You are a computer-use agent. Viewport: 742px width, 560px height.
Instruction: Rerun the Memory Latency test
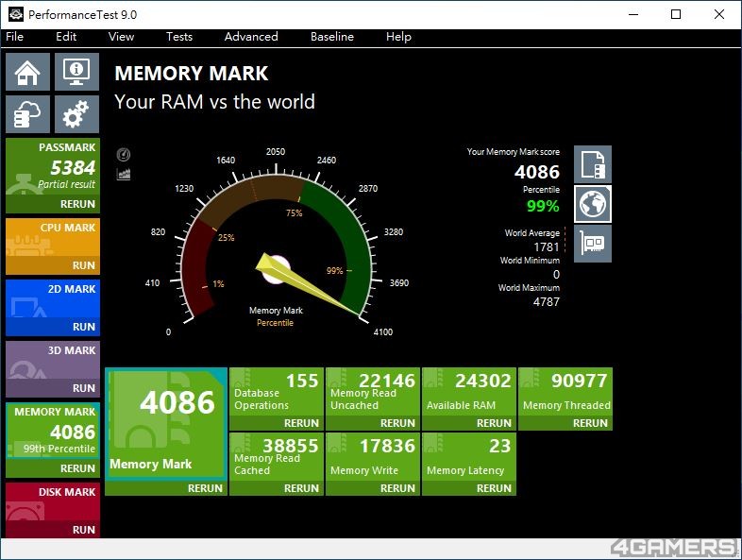coord(469,488)
